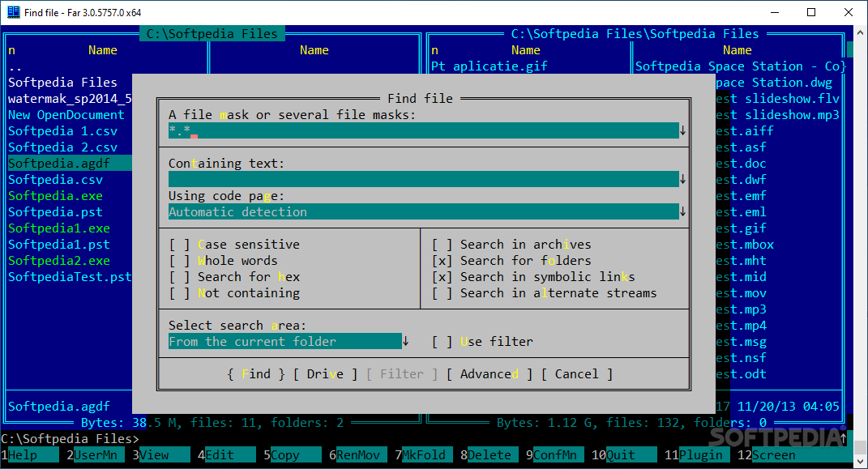Click the 8 Delete key bar item

490,455
